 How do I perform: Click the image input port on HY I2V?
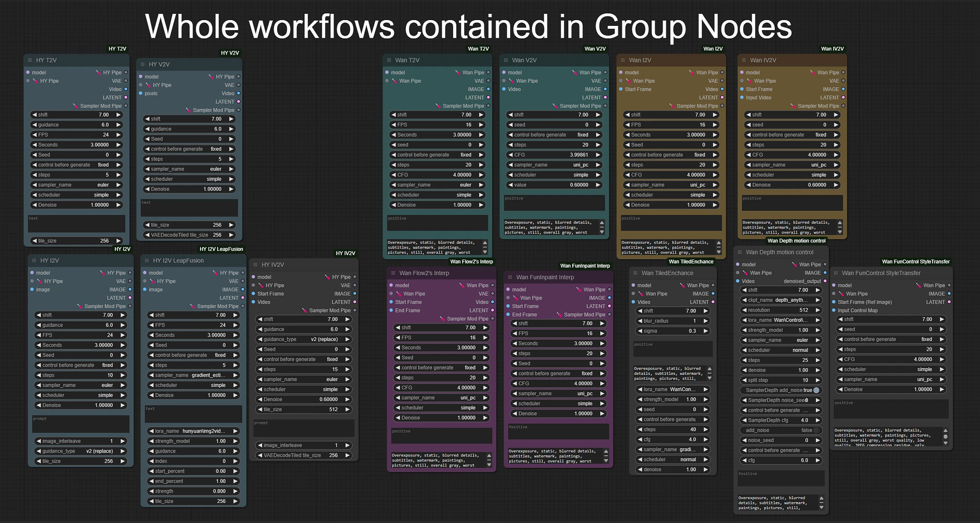(x=32, y=290)
